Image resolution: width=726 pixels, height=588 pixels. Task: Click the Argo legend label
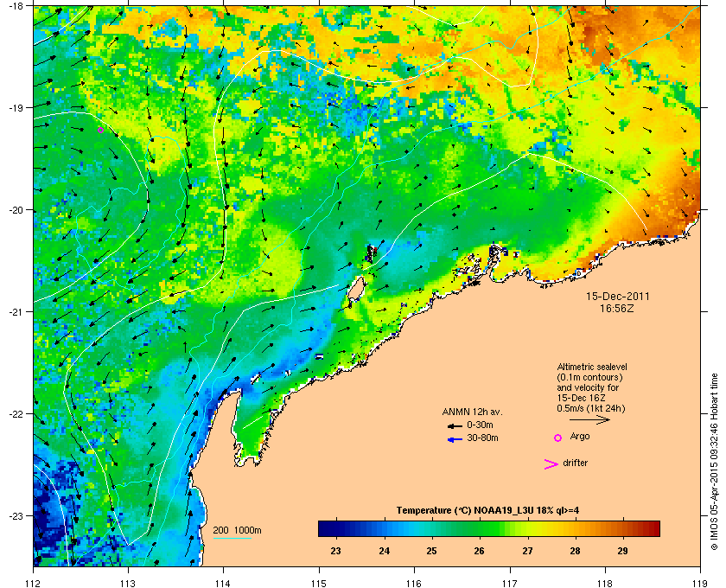[580, 437]
